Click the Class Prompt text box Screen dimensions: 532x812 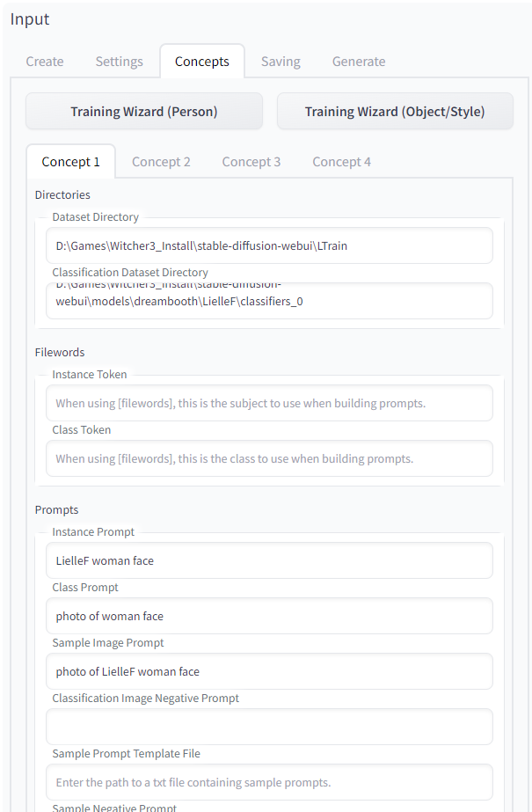269,617
